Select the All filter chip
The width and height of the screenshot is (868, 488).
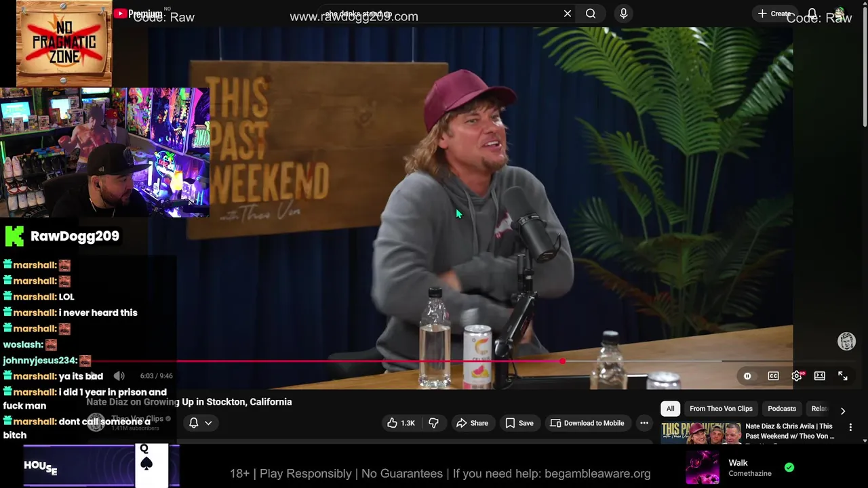tap(670, 409)
